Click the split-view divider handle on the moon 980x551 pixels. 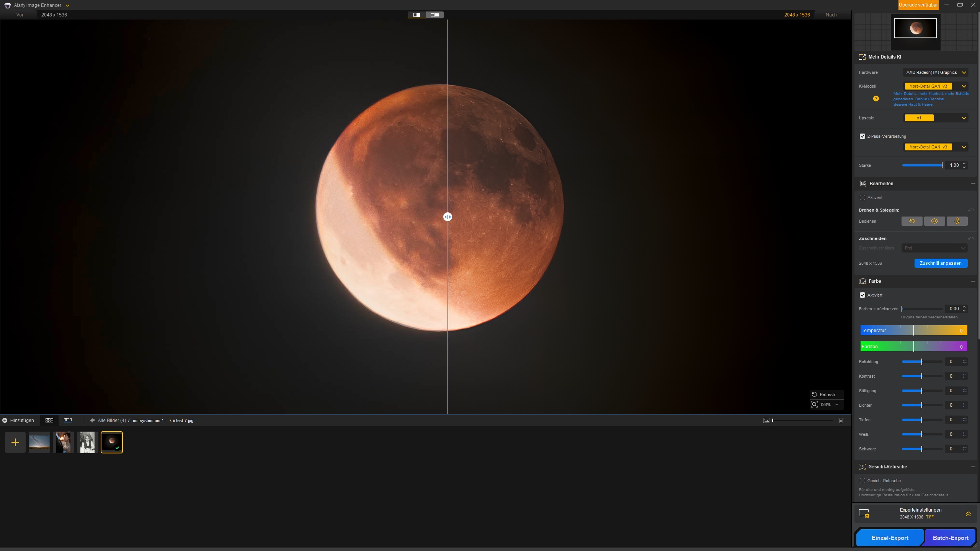point(448,217)
